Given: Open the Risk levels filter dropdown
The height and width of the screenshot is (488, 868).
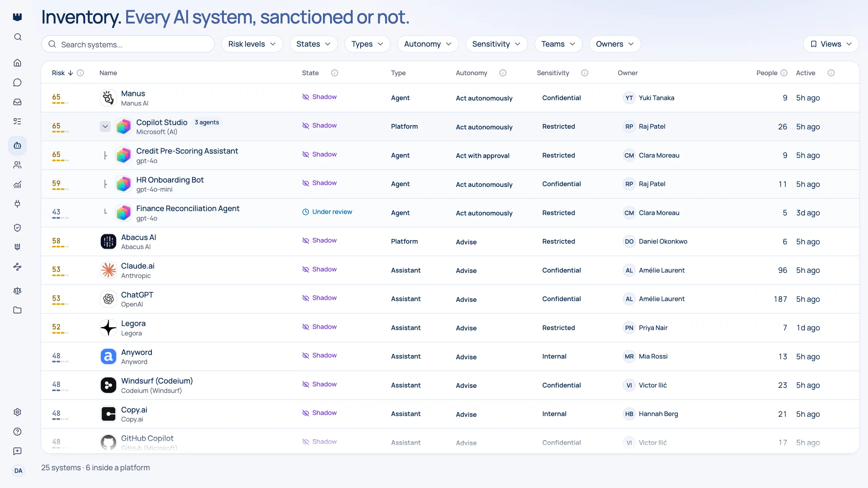Looking at the screenshot, I should [x=252, y=44].
